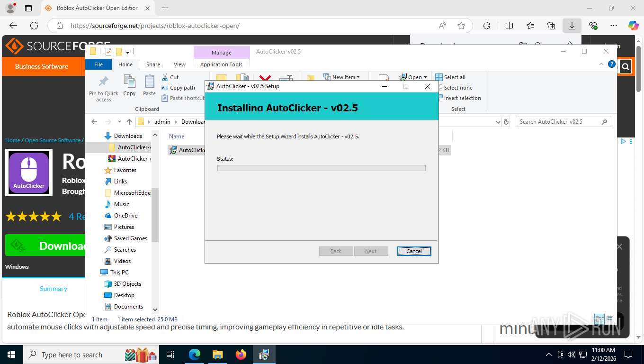Reload the browser page

pos(34,26)
